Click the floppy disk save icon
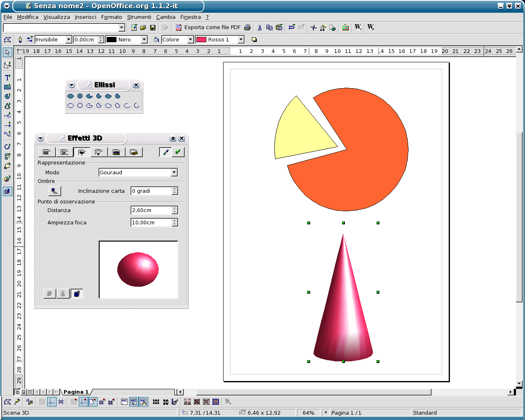 [153, 27]
